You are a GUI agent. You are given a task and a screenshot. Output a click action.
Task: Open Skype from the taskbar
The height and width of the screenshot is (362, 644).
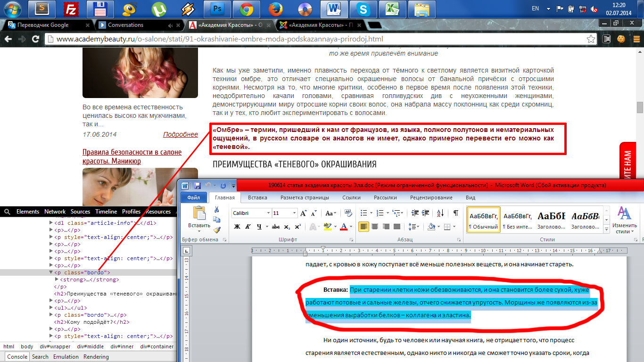(x=363, y=9)
